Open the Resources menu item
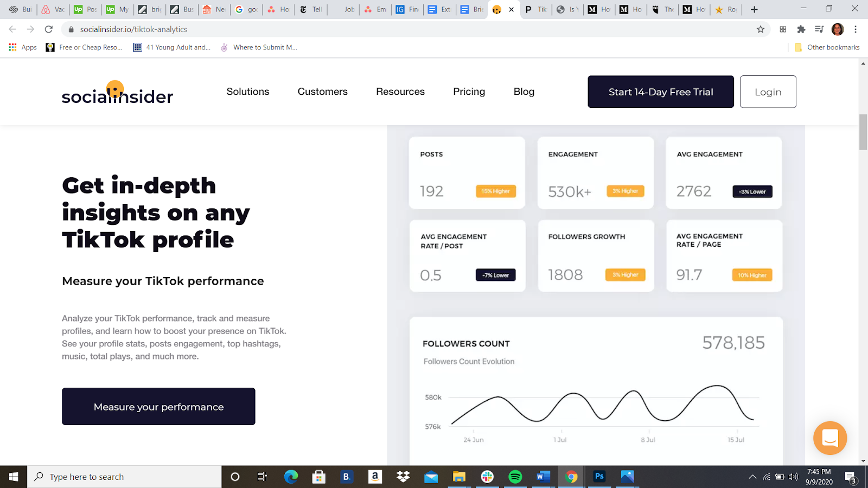Viewport: 868px width, 488px height. tap(400, 92)
